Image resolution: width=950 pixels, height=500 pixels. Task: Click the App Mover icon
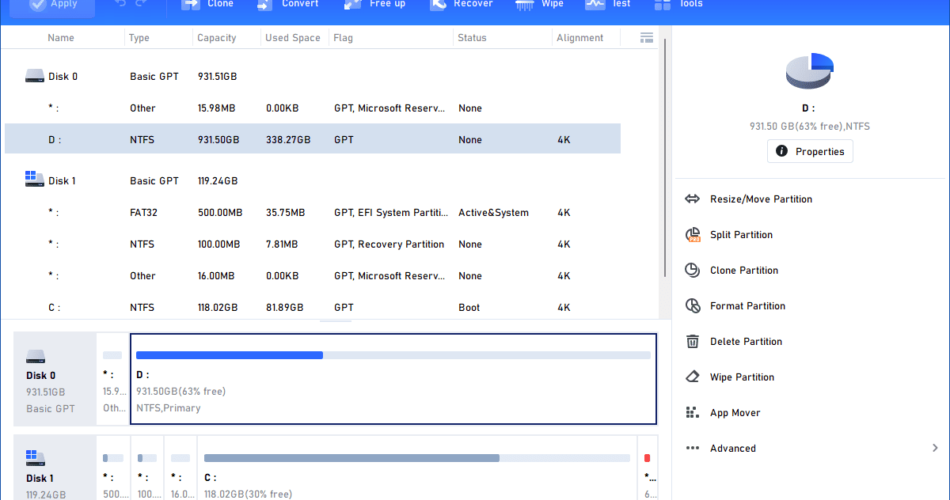(693, 413)
